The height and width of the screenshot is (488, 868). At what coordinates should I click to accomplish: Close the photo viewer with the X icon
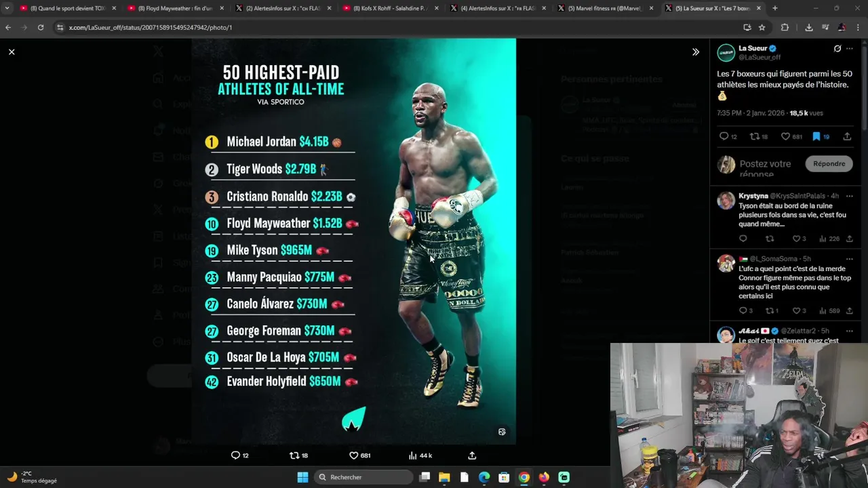[x=12, y=52]
